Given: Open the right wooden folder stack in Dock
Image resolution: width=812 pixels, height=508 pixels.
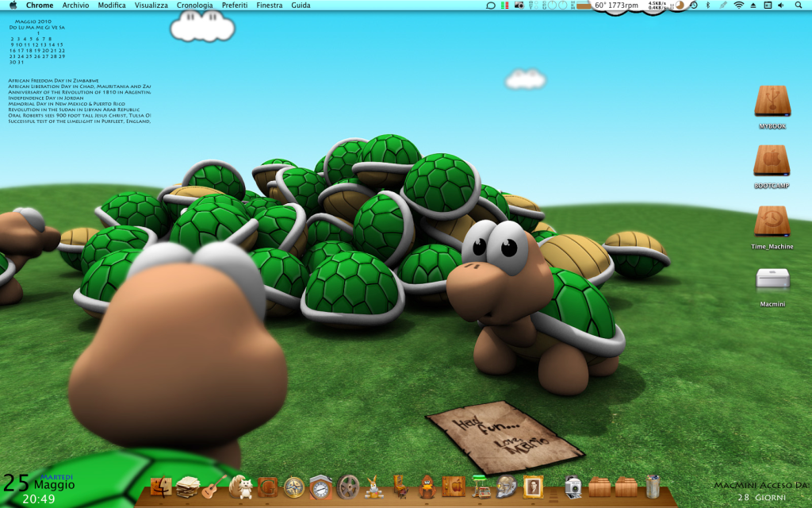Looking at the screenshot, I should pyautogui.click(x=626, y=487).
